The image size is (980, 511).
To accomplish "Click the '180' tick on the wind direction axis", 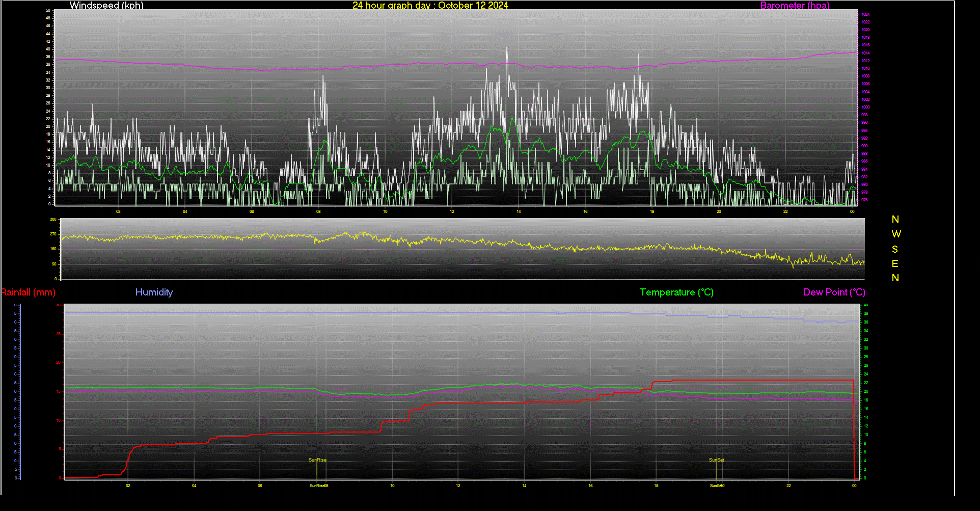I will (53, 249).
